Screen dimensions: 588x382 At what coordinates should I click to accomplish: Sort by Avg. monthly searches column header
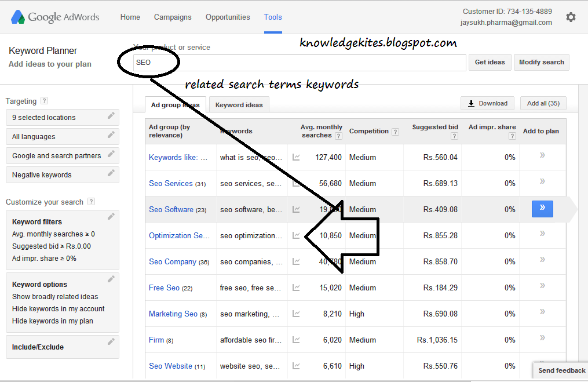coord(321,131)
